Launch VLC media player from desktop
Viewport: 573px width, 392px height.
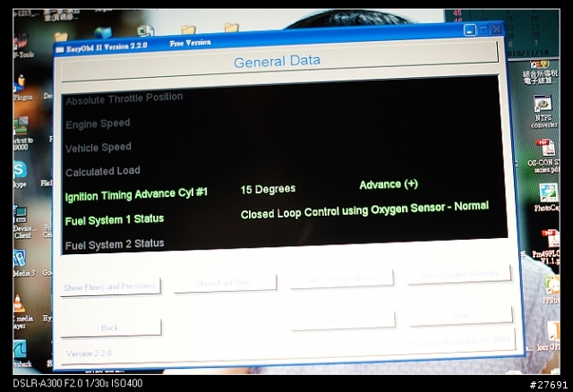(x=21, y=311)
